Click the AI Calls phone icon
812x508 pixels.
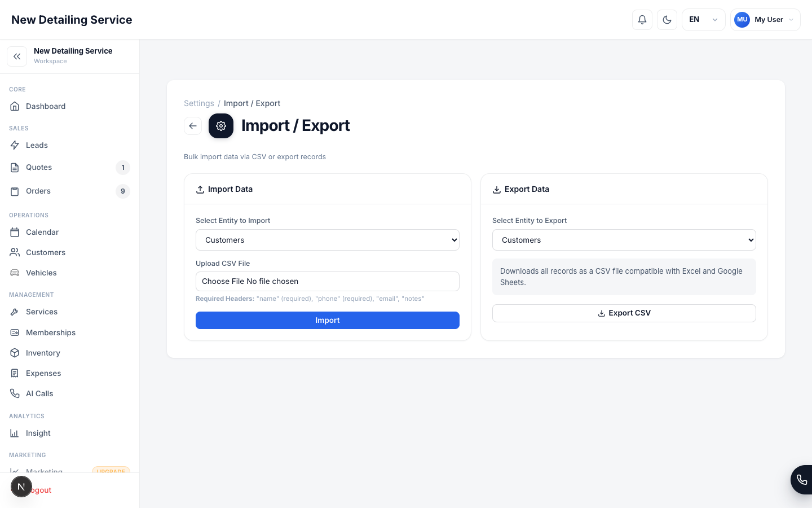pyautogui.click(x=15, y=393)
